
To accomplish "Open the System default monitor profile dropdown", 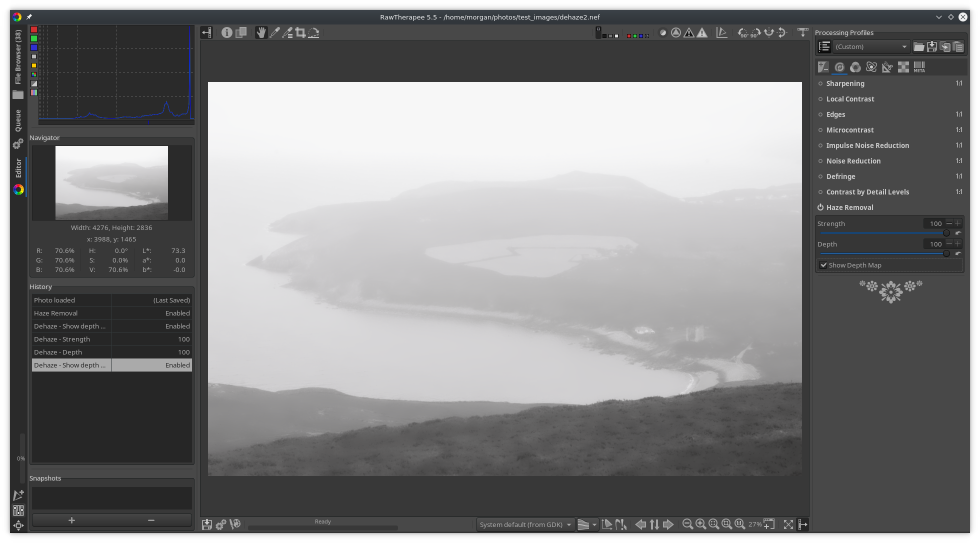I will point(524,524).
